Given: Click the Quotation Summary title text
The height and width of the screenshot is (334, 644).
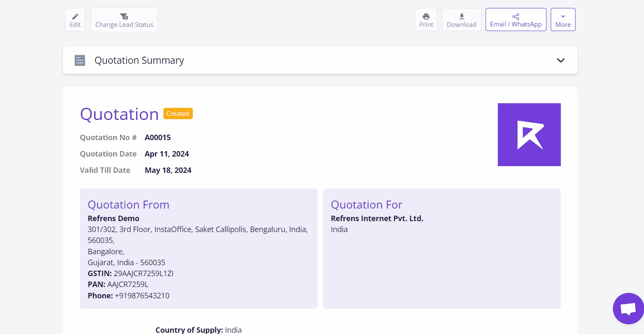Looking at the screenshot, I should pos(139,60).
